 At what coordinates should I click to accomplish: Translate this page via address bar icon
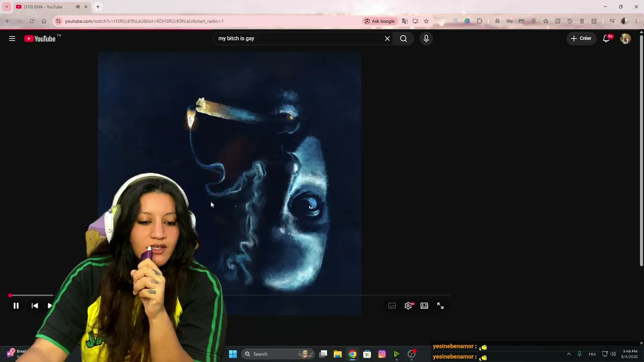(x=405, y=21)
